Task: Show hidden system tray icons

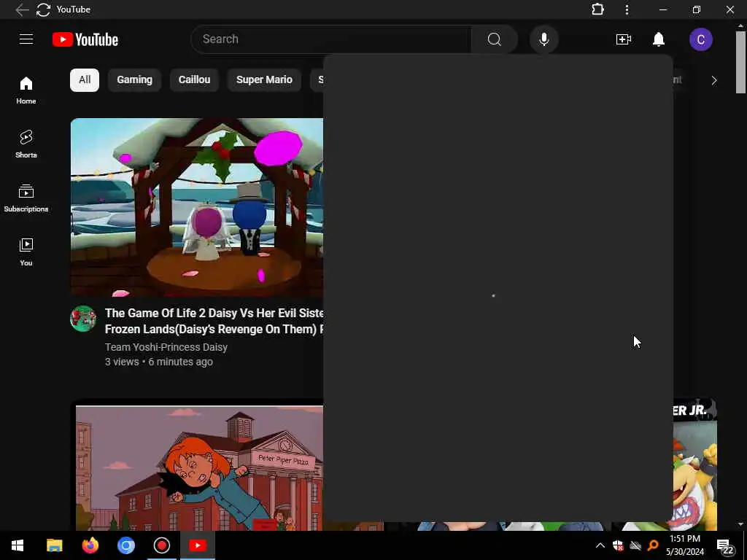Action: [x=600, y=545]
